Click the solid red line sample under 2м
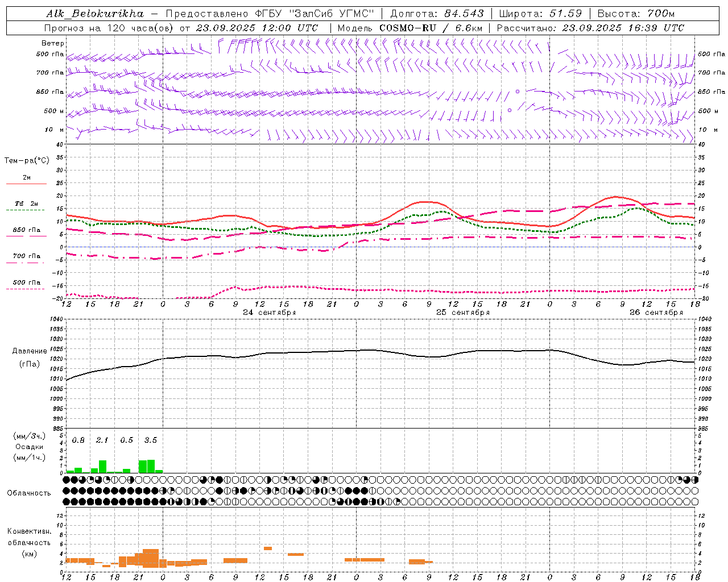Image resolution: width=728 pixels, height=582 pixels. point(26,184)
